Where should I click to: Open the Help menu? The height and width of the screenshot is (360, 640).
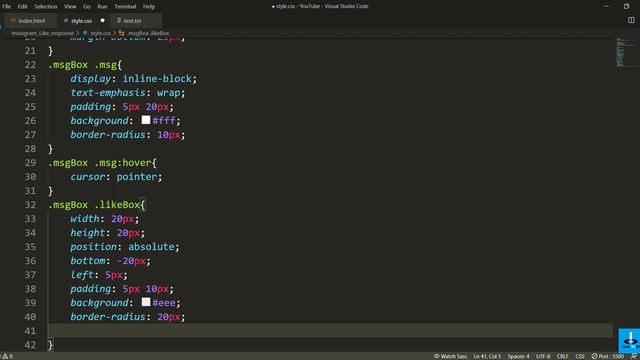click(x=149, y=7)
